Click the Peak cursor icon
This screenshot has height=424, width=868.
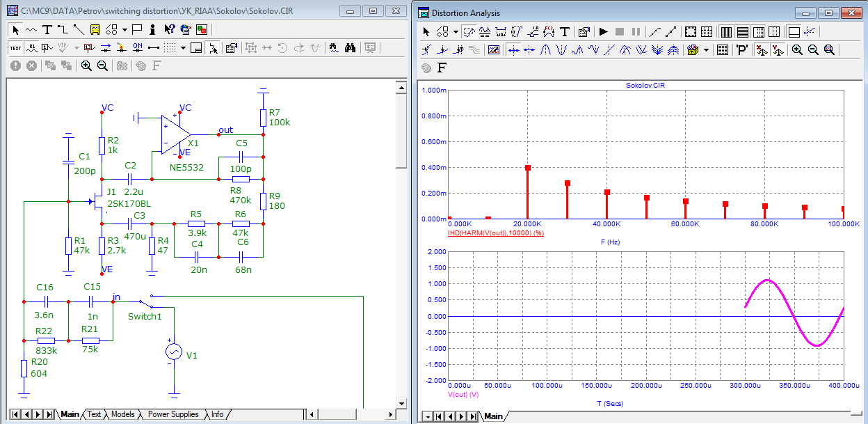[x=546, y=49]
